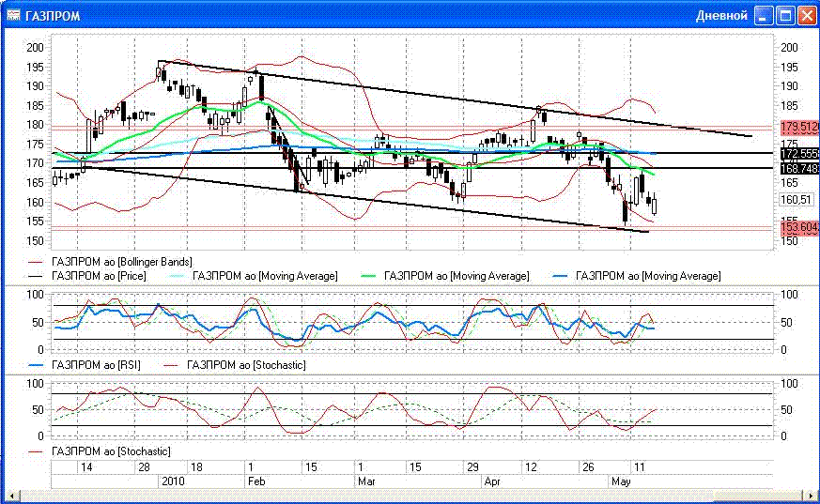This screenshot has height=504, width=820.
Task: Click the 172.555 price level label
Action: point(799,154)
